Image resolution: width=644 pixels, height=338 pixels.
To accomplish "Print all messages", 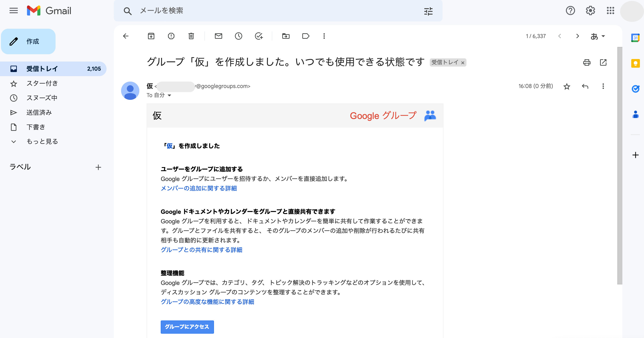I will tap(587, 62).
